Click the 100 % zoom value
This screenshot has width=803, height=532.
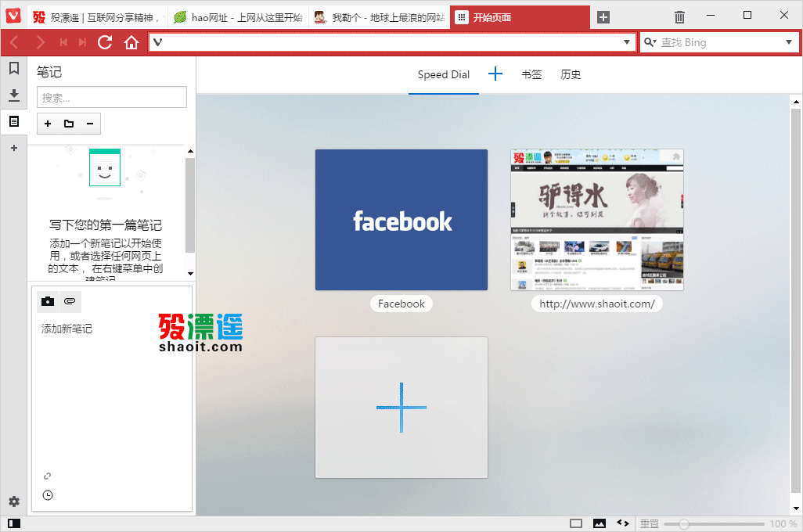click(783, 524)
